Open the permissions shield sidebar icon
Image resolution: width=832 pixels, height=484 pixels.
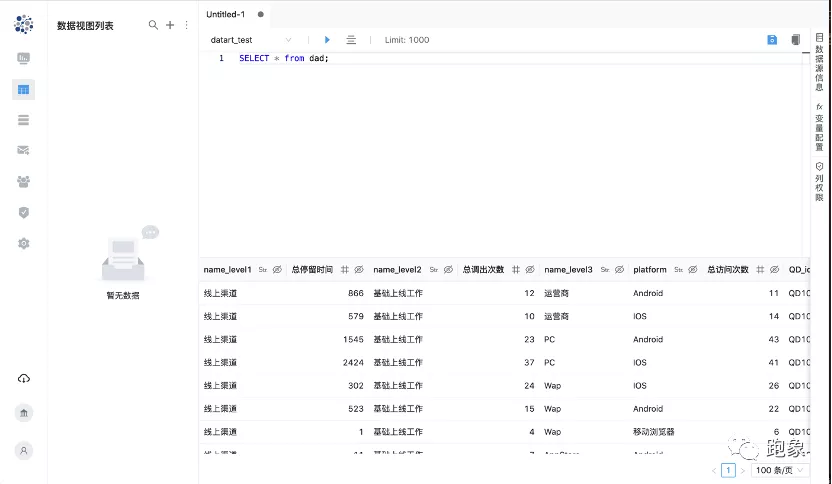(x=23, y=212)
